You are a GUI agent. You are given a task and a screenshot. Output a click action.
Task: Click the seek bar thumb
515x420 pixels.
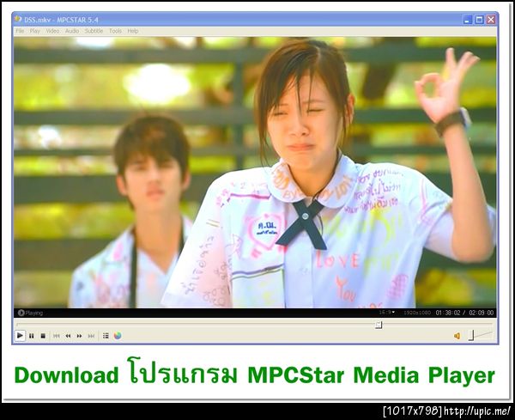click(379, 325)
